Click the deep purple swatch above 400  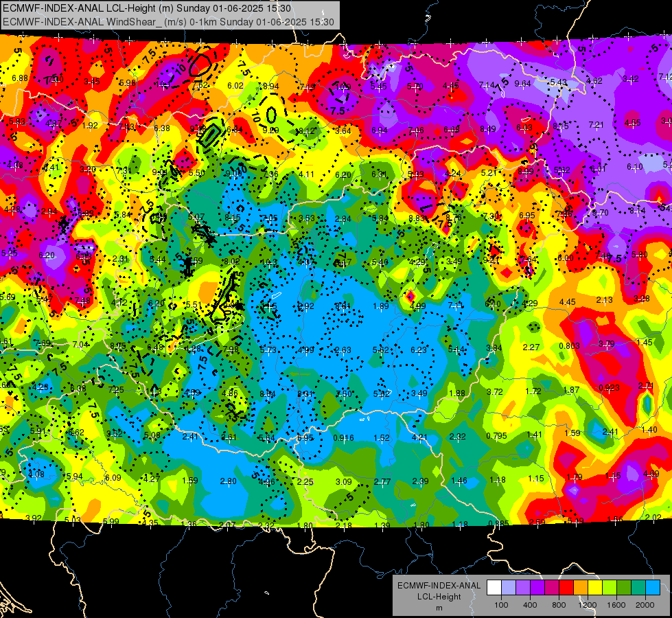pyautogui.click(x=537, y=588)
